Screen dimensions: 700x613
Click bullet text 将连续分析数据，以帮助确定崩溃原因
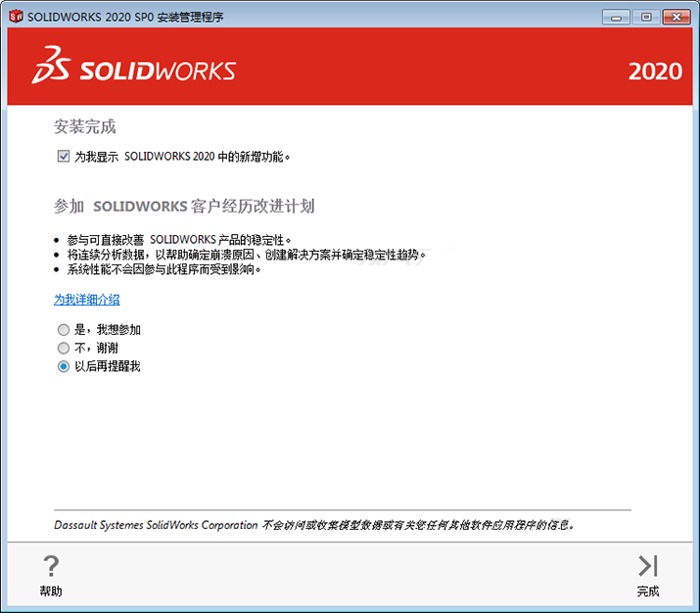tap(247, 255)
